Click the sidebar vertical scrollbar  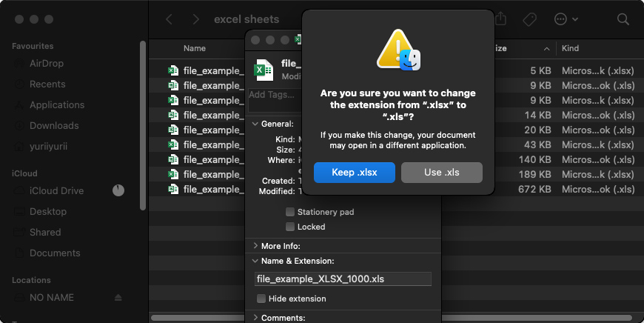[x=143, y=125]
